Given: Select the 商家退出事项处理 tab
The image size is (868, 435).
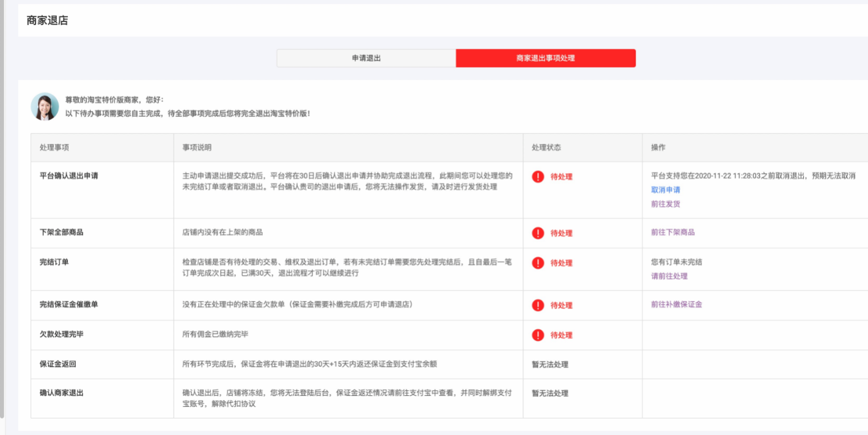Looking at the screenshot, I should [545, 58].
